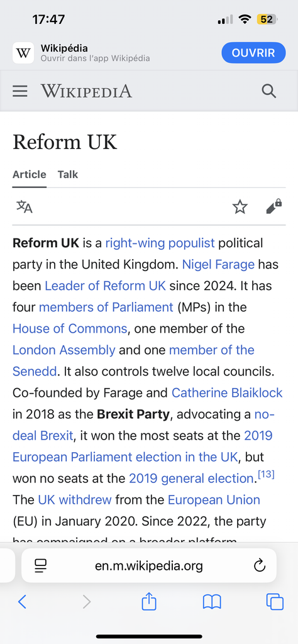Image resolution: width=298 pixels, height=644 pixels.
Task: Tap the Wikipedia app logo in banner
Action: tap(23, 53)
